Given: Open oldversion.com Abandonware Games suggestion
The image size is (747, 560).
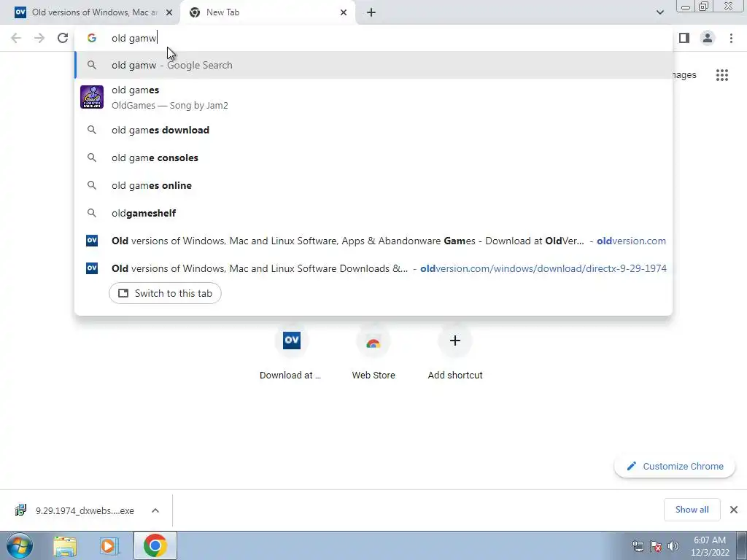Looking at the screenshot, I should click(373, 241).
